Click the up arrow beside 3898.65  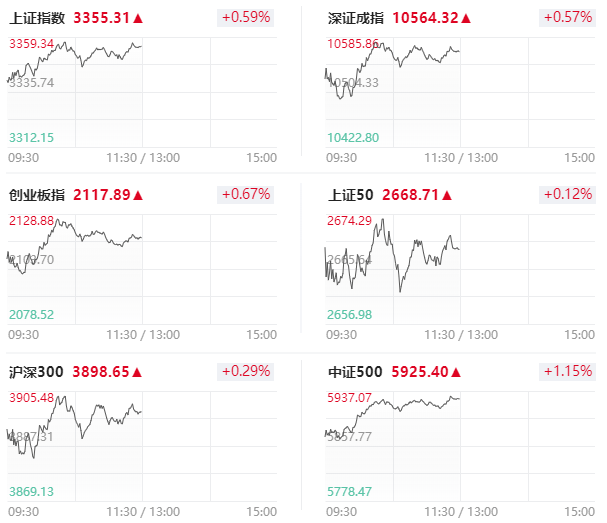(x=137, y=372)
